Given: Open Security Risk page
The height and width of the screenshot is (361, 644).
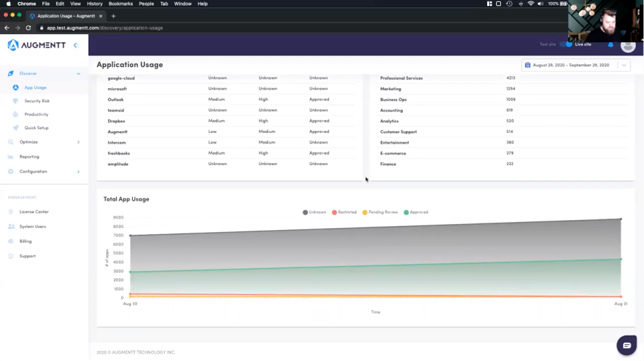Looking at the screenshot, I should pos(37,101).
